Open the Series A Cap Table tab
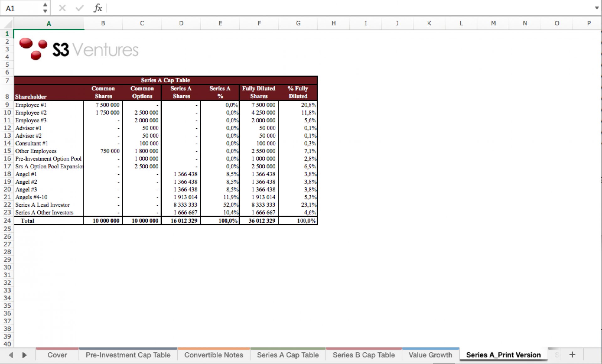The height and width of the screenshot is (364, 602). point(288,355)
